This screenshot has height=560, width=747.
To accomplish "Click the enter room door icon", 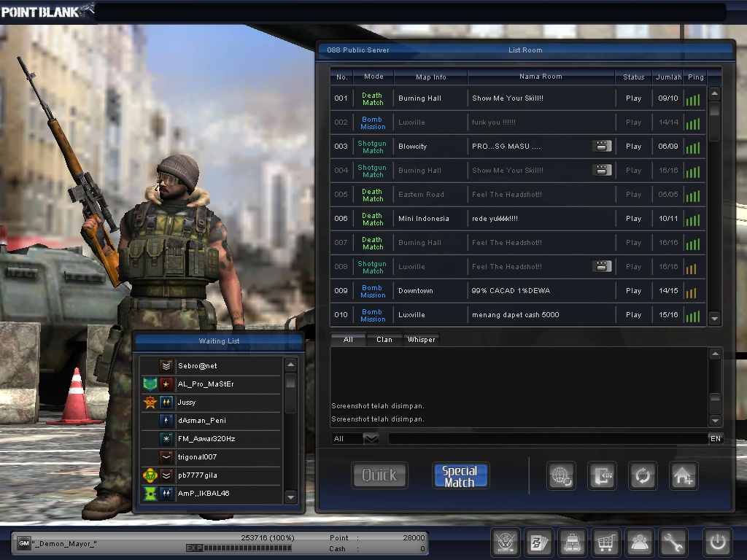I will click(602, 475).
